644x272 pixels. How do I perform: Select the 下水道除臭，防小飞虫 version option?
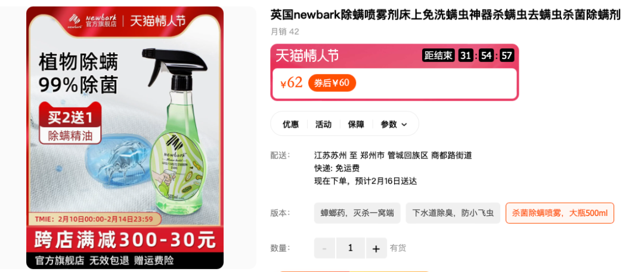pos(453,213)
